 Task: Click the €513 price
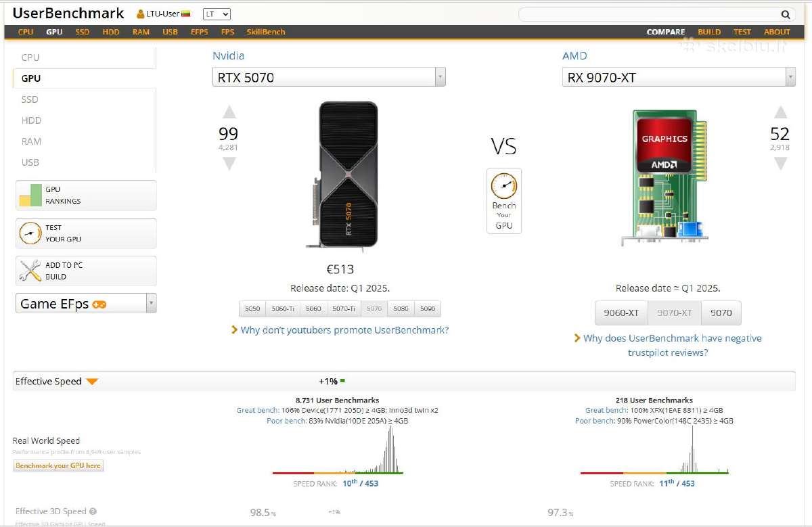340,269
